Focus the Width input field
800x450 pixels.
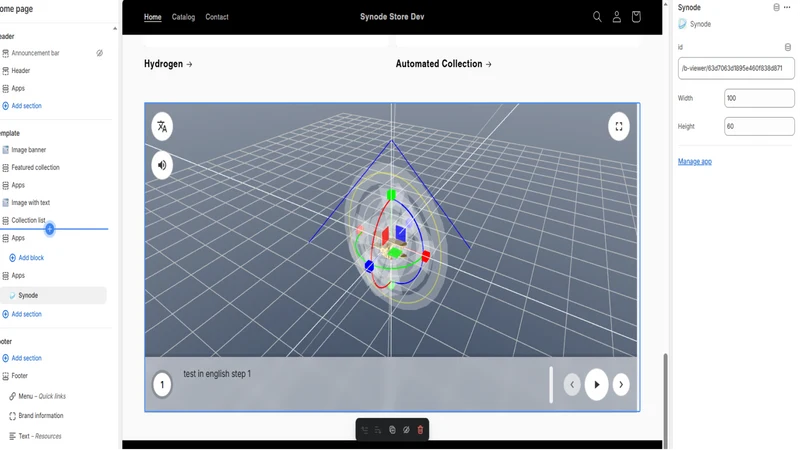pos(759,98)
